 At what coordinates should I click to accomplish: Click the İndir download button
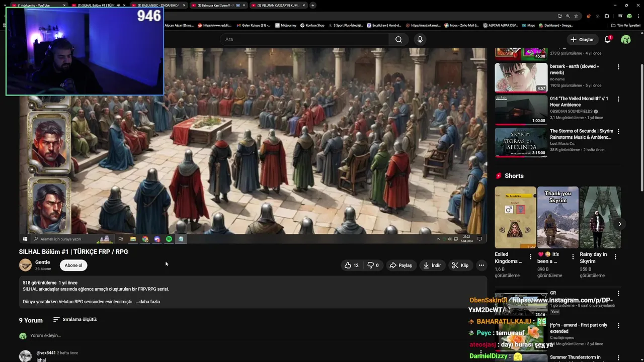pos(432,265)
